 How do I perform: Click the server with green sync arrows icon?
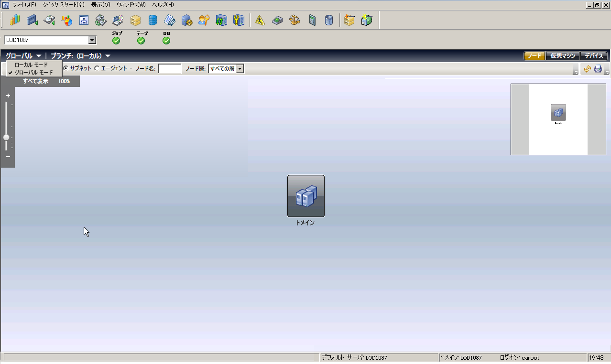tap(221, 21)
